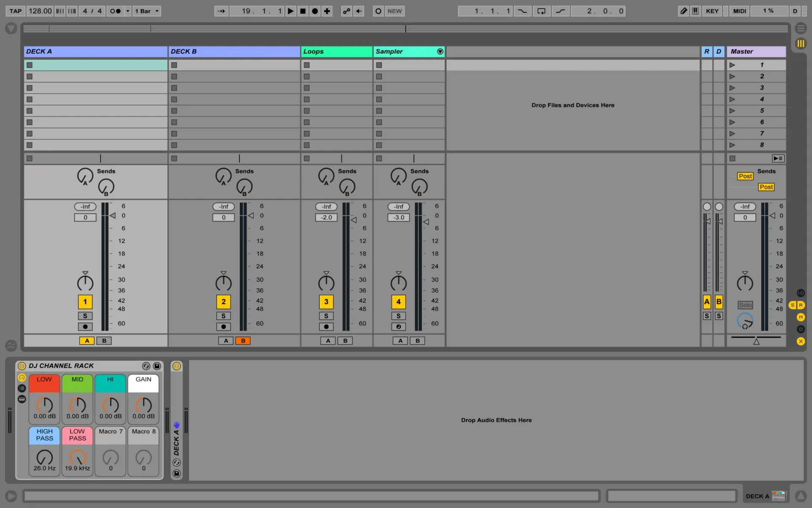Toggle Master Send A Post button
This screenshot has height=508, width=812.
click(745, 176)
